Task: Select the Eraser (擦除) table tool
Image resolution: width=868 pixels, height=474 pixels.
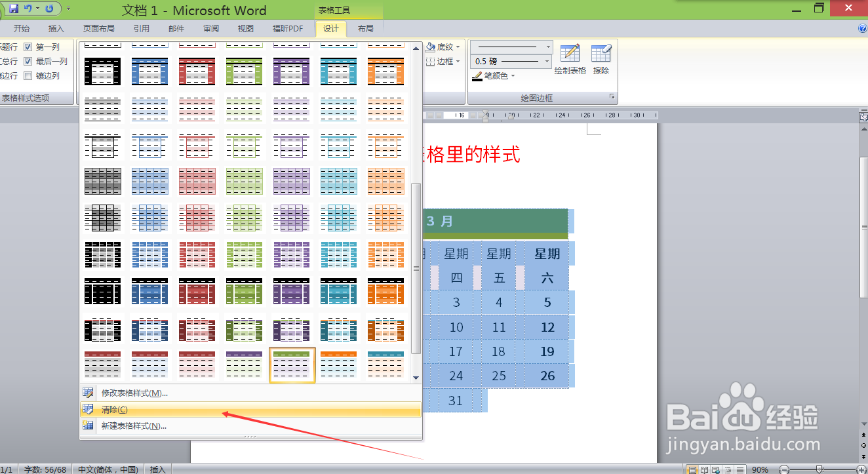Action: [601, 53]
